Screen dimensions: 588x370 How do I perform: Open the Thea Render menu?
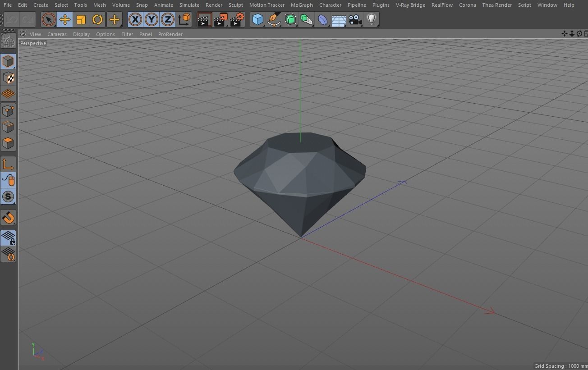[x=497, y=5]
